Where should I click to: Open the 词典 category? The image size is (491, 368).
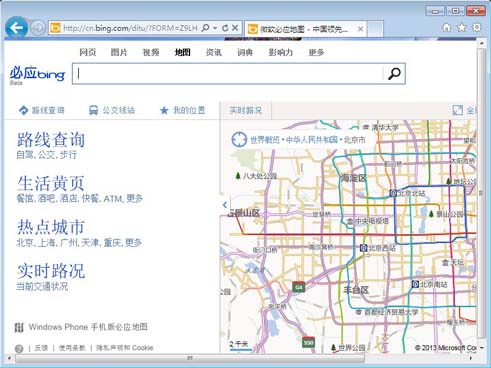[x=245, y=52]
